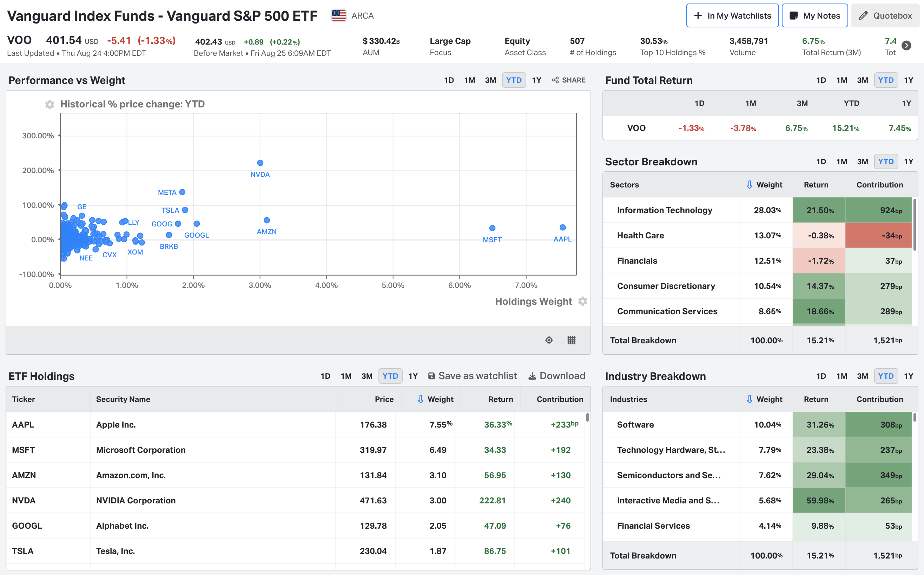
Task: Click the Industry Breakdown Weight sort arrow
Action: [750, 399]
